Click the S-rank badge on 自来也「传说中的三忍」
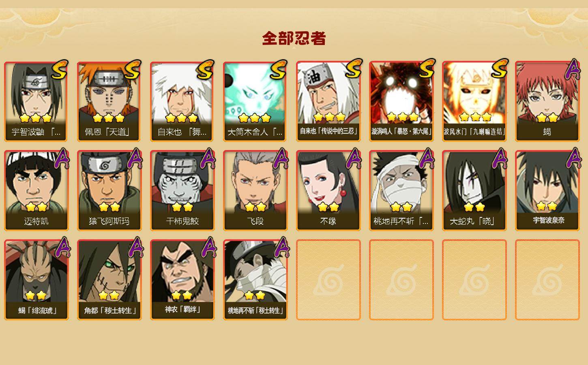This screenshot has width=588, height=365. pos(353,69)
